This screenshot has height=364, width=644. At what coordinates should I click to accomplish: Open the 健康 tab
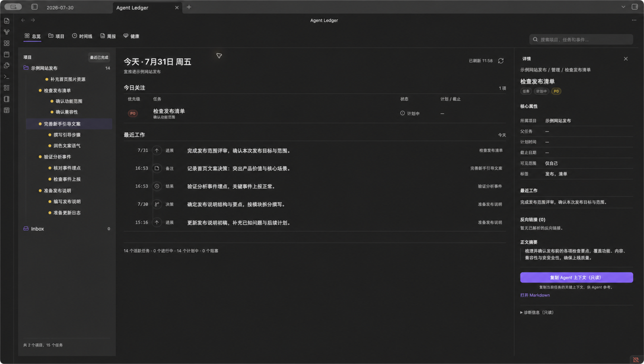point(131,36)
